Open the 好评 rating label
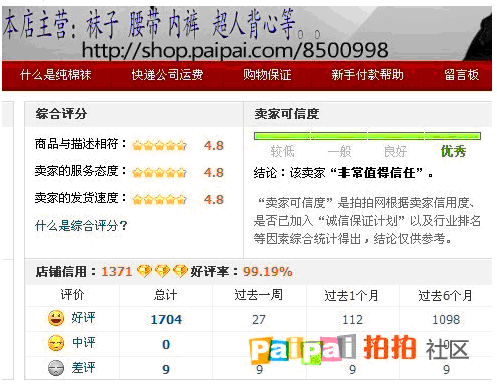Screen dimensions: 497x384 click(x=83, y=318)
